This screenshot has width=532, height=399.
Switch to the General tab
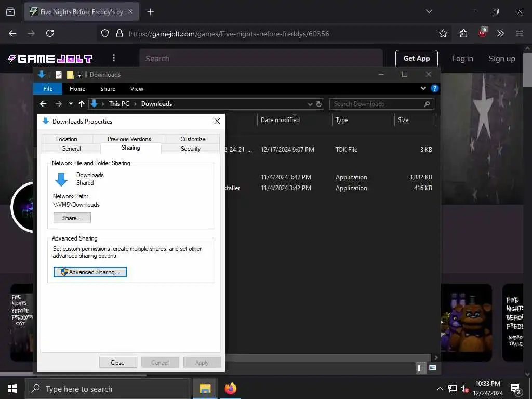tap(71, 149)
